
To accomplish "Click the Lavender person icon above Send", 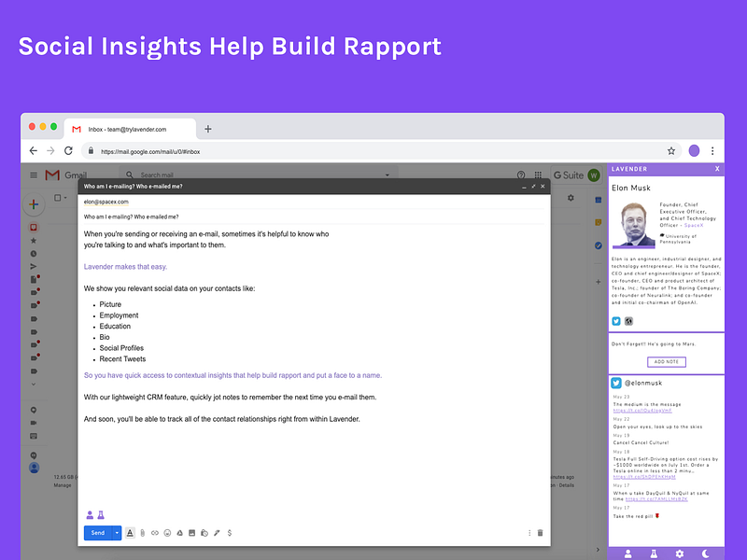I will (90, 515).
